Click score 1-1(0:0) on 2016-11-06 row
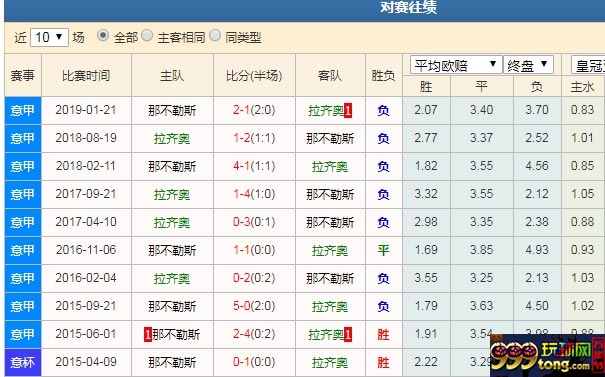Viewport: 605px width, 377px height. 254,250
